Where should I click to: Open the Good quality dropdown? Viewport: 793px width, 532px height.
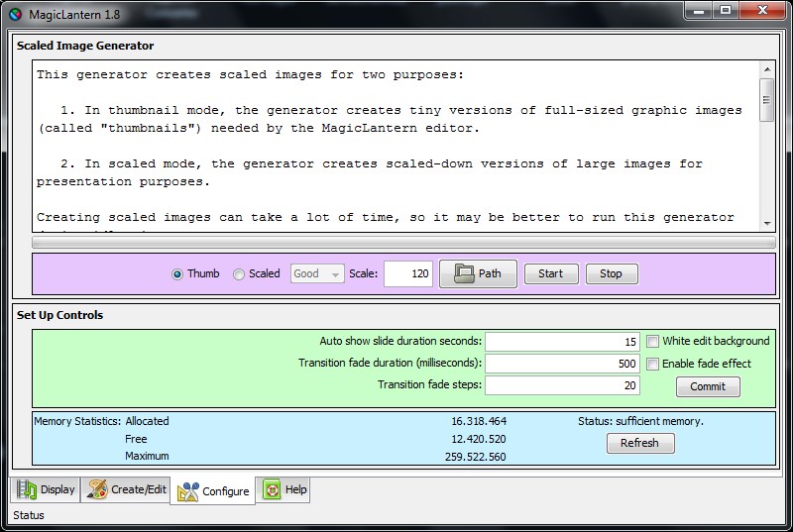(x=317, y=273)
